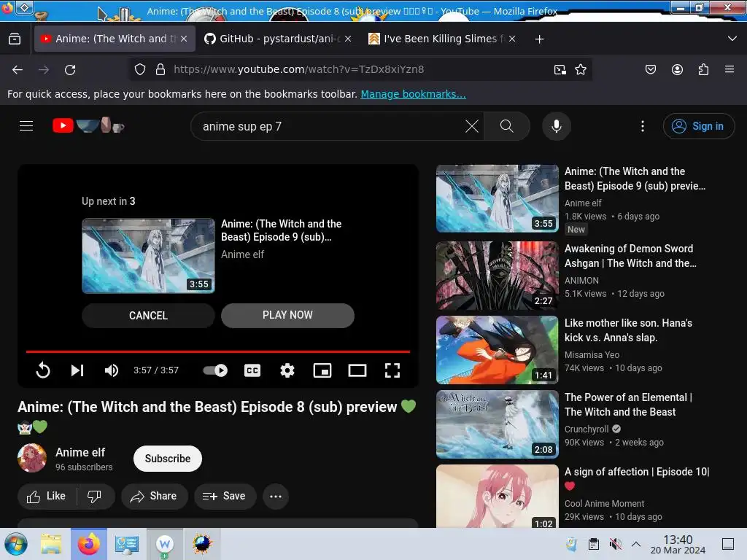This screenshot has height=560, width=747.
Task: Open sidebar Episode 9 preview title
Action: (x=635, y=179)
